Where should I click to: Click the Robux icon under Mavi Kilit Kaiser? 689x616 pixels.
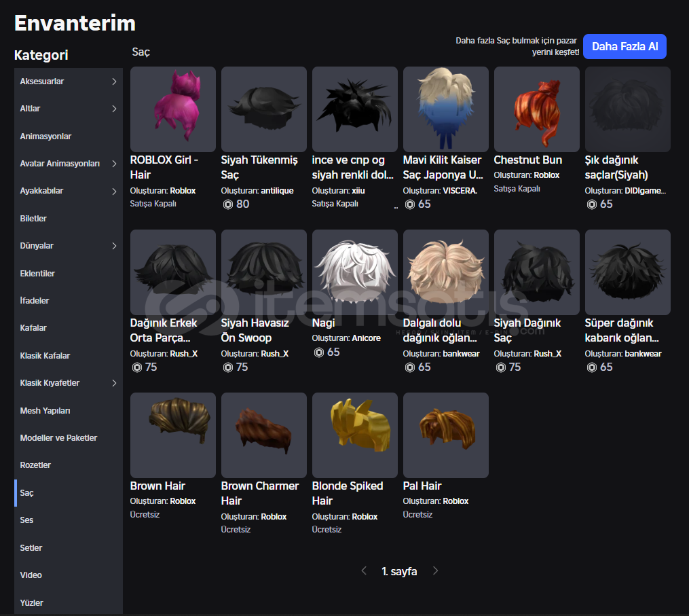(x=409, y=204)
